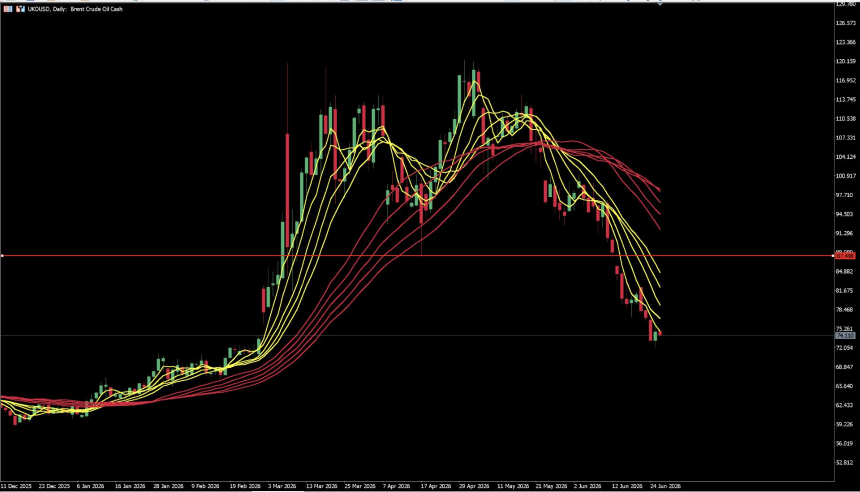Click the chart title 'UKOUSD, Daily: Brent Crude Oil Cash'

pos(75,9)
